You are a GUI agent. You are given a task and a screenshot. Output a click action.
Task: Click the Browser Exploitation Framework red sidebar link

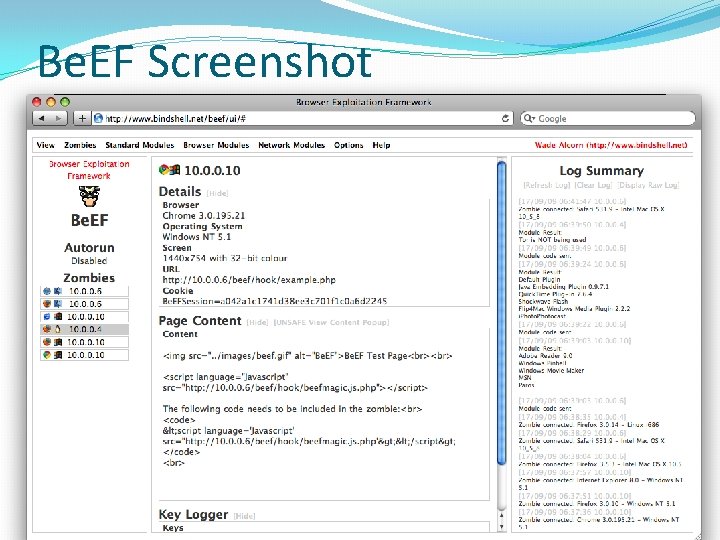coord(89,170)
